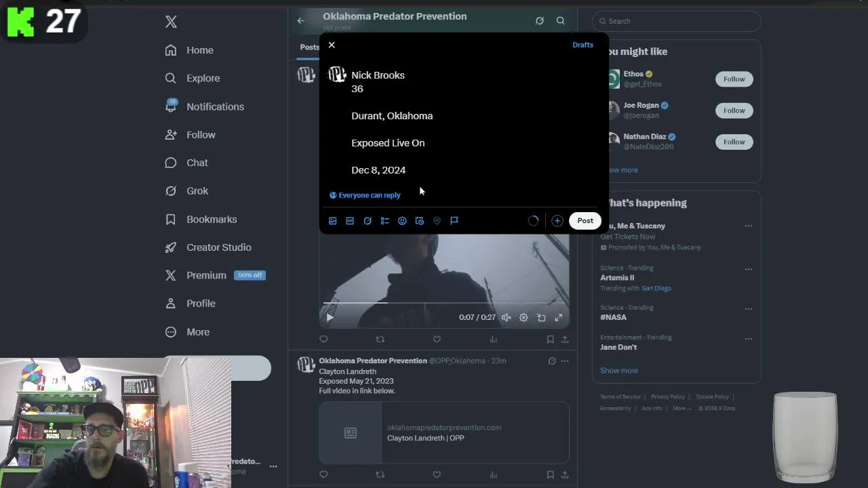Repost the video post
The height and width of the screenshot is (488, 868).
click(x=380, y=340)
